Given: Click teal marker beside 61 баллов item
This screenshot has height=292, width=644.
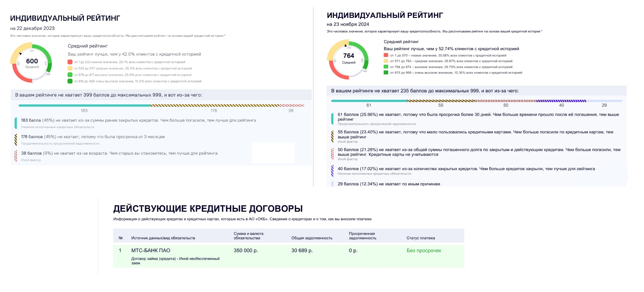Looking at the screenshot, I should tap(332, 119).
